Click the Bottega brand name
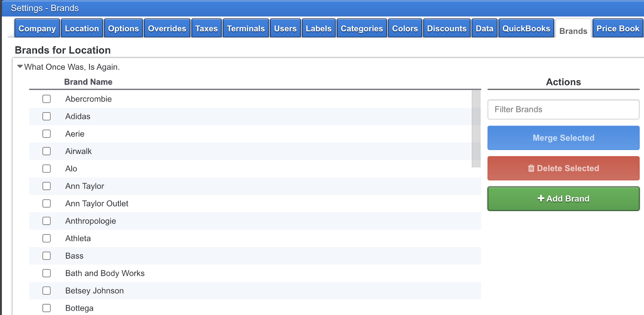 pos(79,308)
